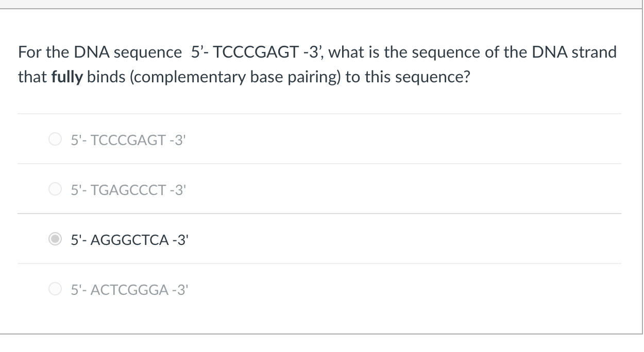Click empty area of the TGAGCCCT answer row
644x352 pixels.
click(402, 189)
